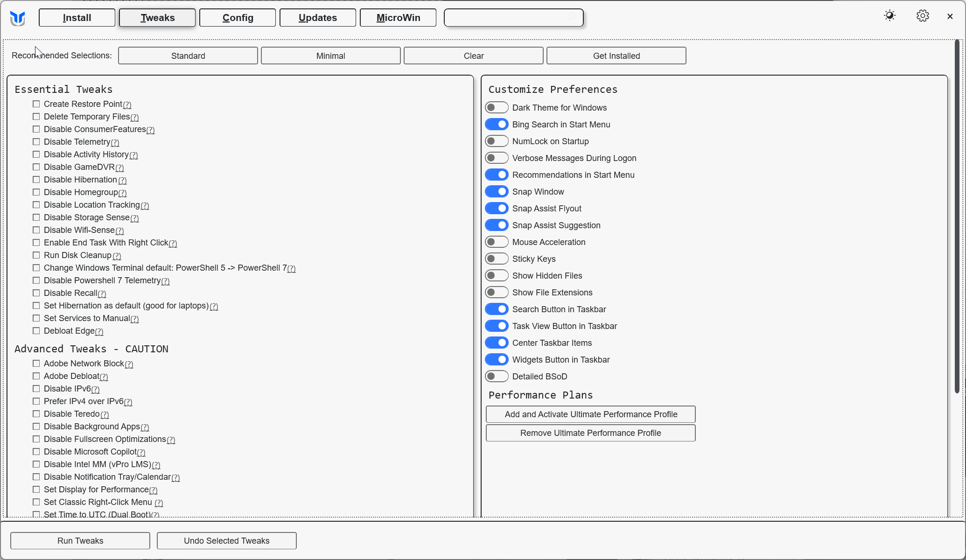Open help icon for Disable Telemetry
This screenshot has width=966, height=560.
coord(115,143)
